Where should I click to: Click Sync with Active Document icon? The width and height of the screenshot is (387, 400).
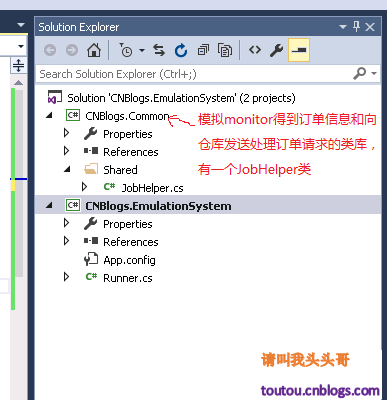159,50
